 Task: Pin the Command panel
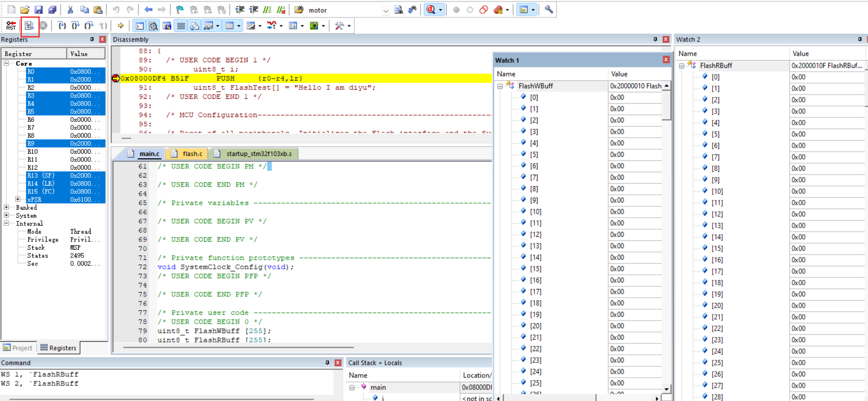327,363
